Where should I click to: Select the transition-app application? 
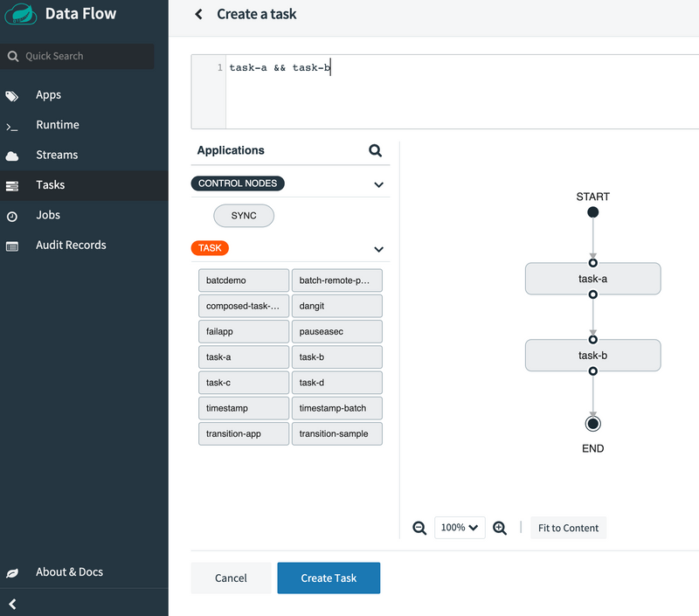click(x=244, y=433)
